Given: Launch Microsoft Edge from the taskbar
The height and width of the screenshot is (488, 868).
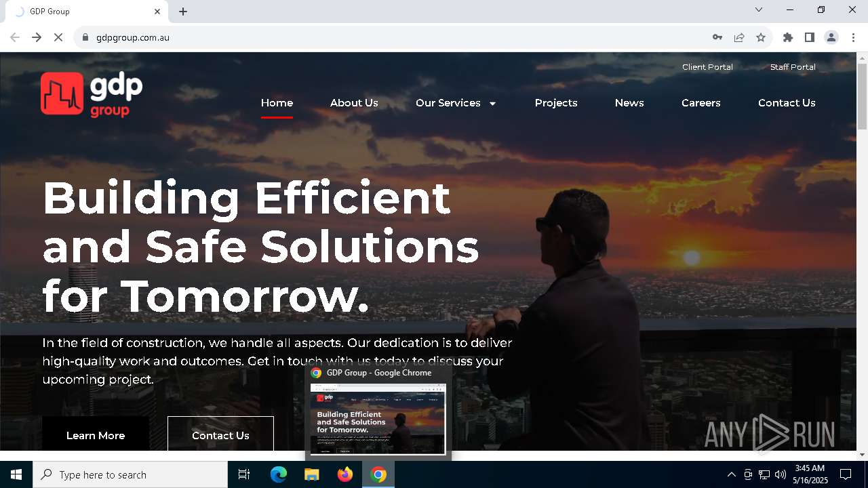Looking at the screenshot, I should pyautogui.click(x=279, y=474).
